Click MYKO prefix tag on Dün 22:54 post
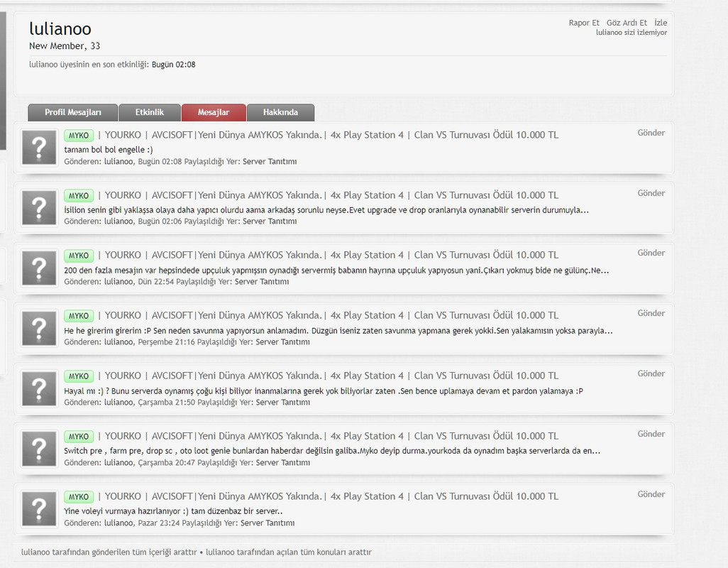 tap(79, 256)
